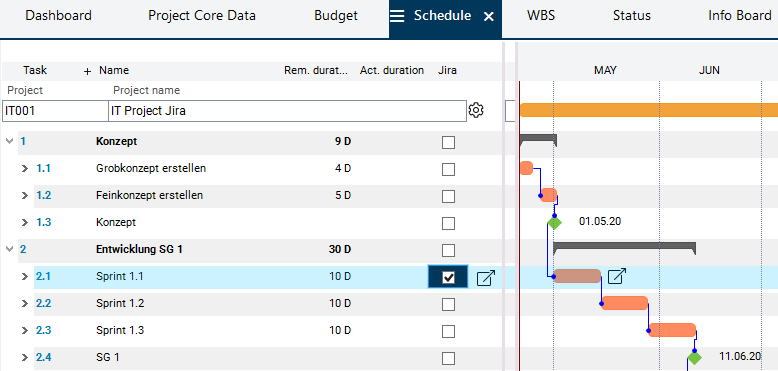Uncheck Jira checkbox for Sprint 1.1
This screenshot has height=371, width=778.
pyautogui.click(x=448, y=277)
